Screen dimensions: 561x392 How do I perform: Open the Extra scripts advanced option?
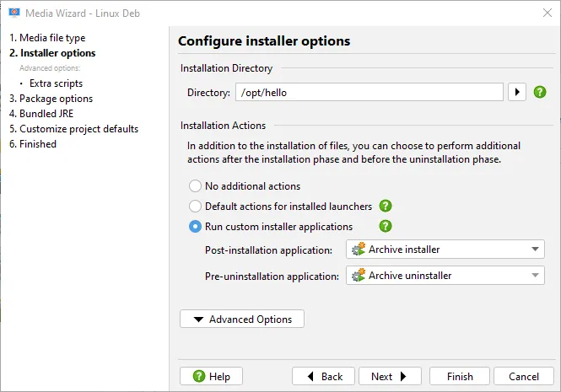pos(56,83)
